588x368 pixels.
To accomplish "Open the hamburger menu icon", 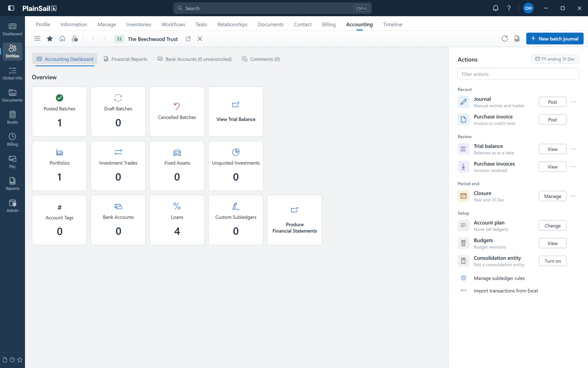I will click(x=37, y=39).
